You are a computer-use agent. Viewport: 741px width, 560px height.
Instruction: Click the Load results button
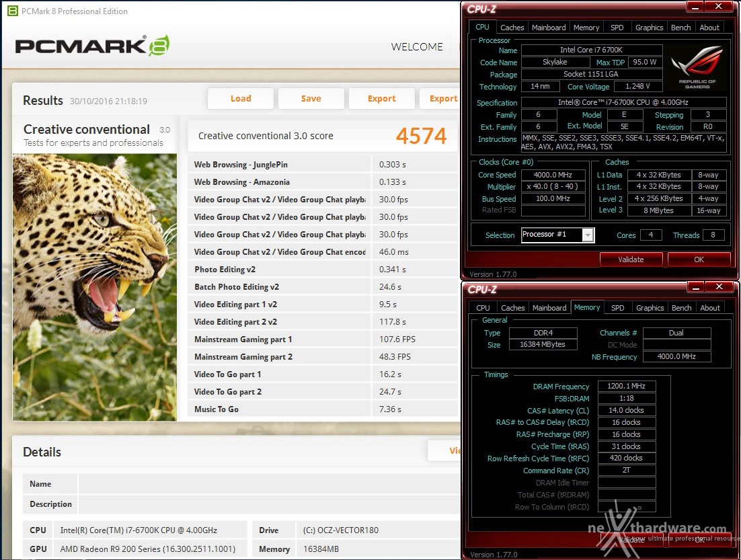coord(241,98)
